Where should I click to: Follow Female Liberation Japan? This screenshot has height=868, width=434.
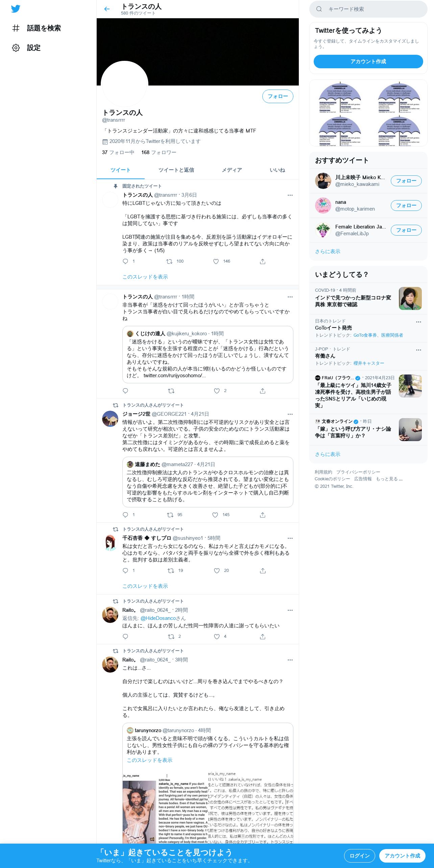(406, 230)
